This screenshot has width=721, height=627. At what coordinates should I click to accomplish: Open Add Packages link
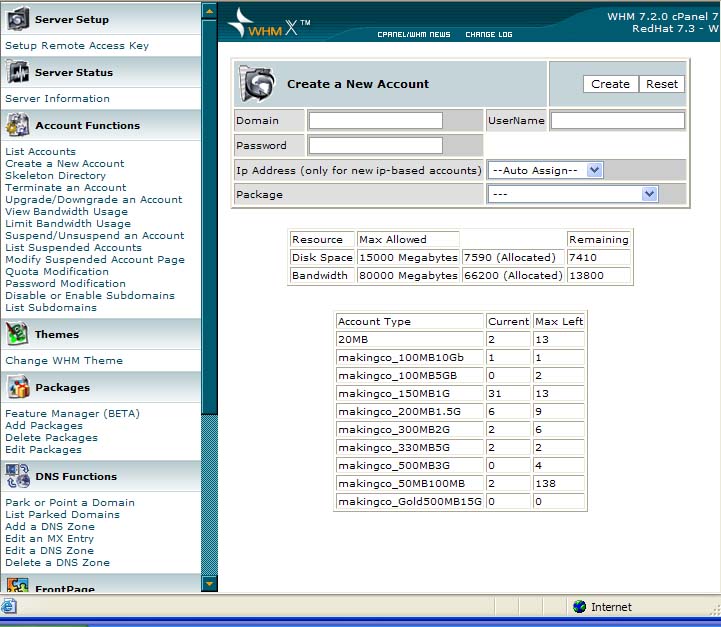(44, 425)
